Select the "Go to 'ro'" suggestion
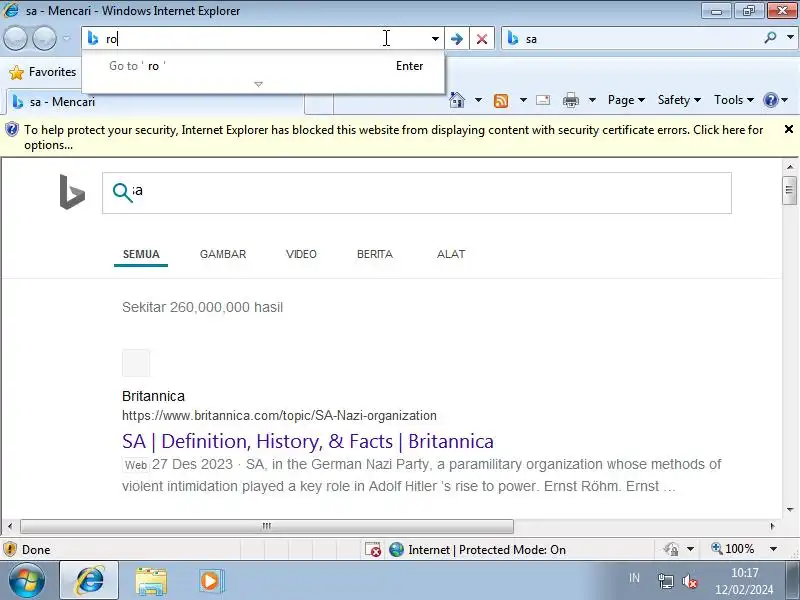Viewport: 800px width, 600px height. (263, 66)
